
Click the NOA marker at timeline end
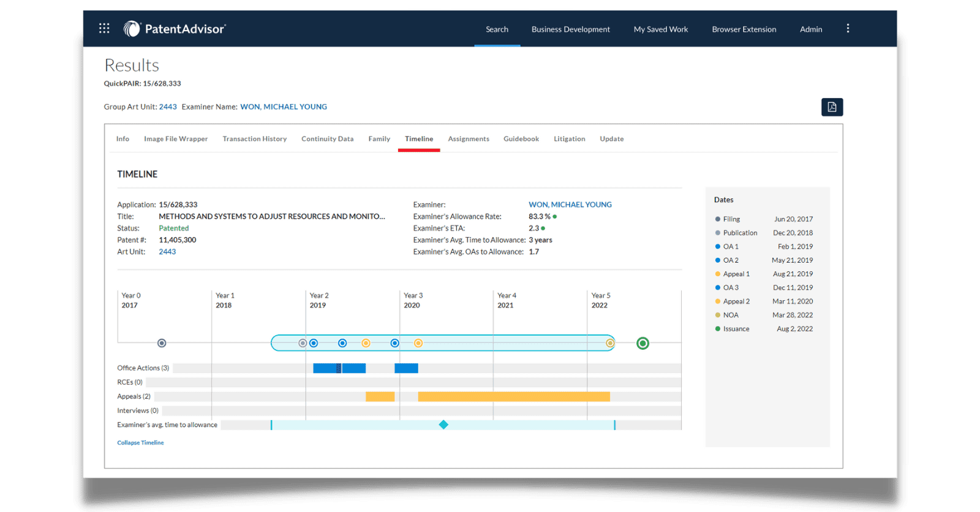pyautogui.click(x=610, y=344)
